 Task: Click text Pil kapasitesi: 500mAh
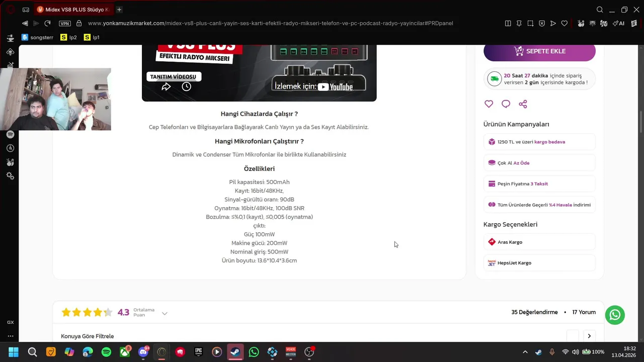click(259, 182)
